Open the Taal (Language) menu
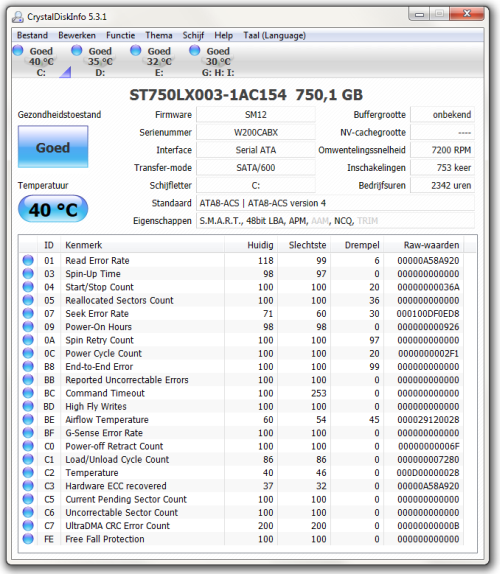This screenshot has width=500, height=574. click(x=275, y=36)
